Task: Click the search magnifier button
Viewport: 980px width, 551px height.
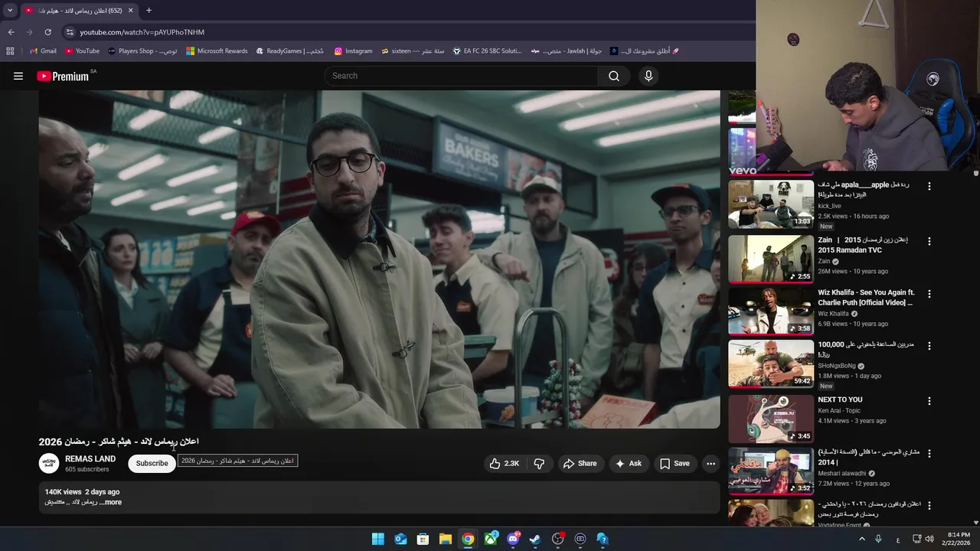Action: click(614, 76)
